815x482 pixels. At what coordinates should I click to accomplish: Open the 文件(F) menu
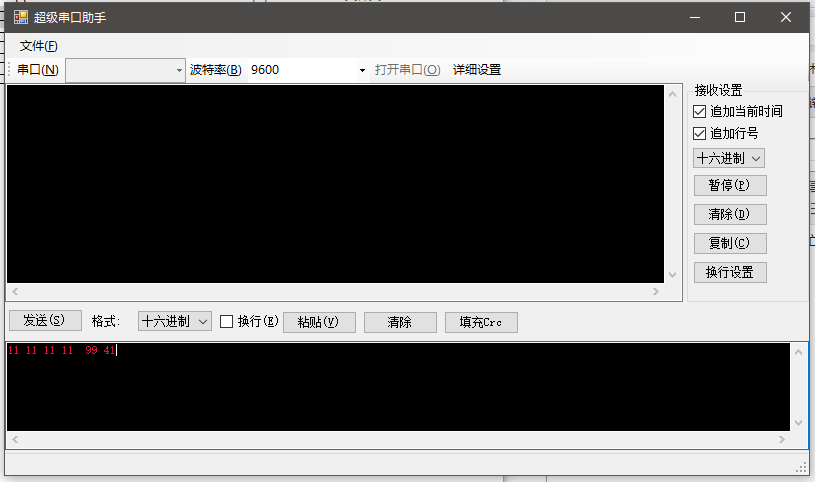pyautogui.click(x=38, y=46)
